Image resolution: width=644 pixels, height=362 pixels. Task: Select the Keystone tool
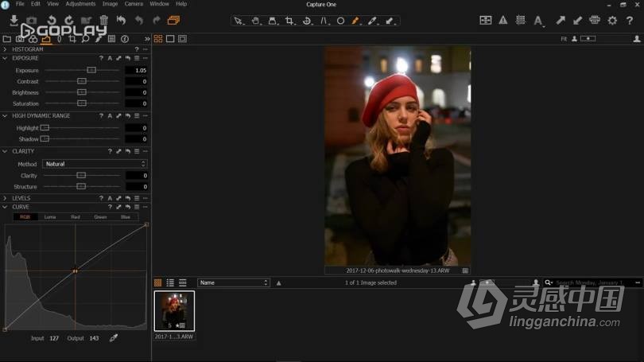[x=324, y=21]
